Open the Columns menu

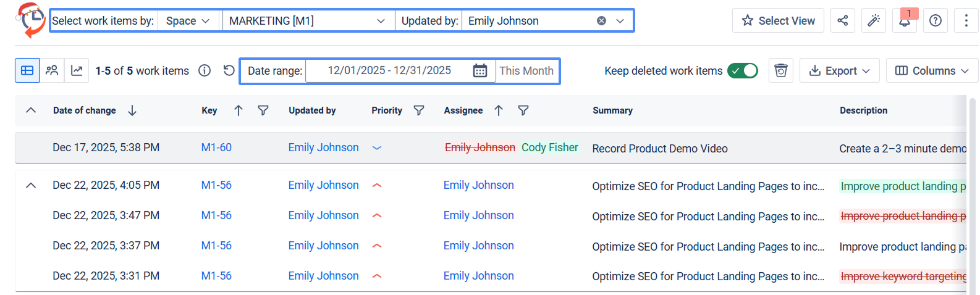click(x=932, y=71)
